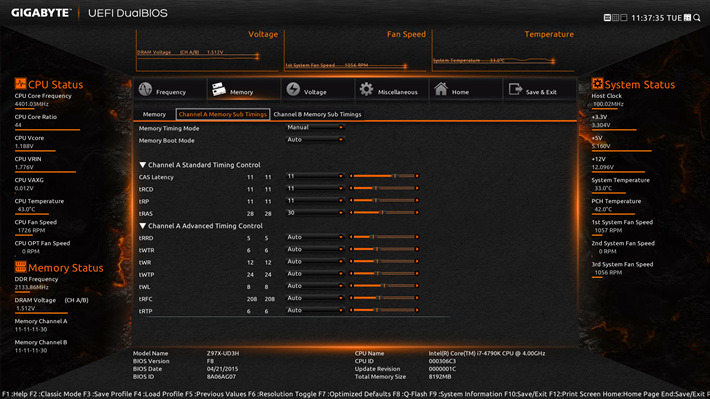Open the tRFC Auto dropdown

(315, 298)
